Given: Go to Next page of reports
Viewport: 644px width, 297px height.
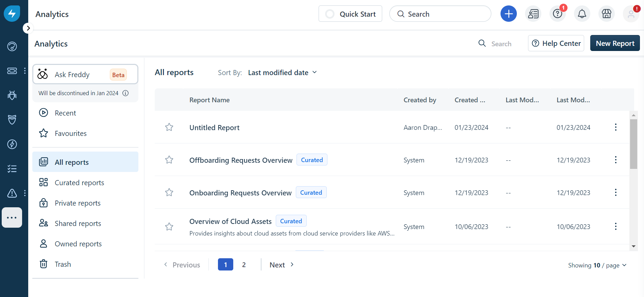Looking at the screenshot, I should click(x=282, y=265).
